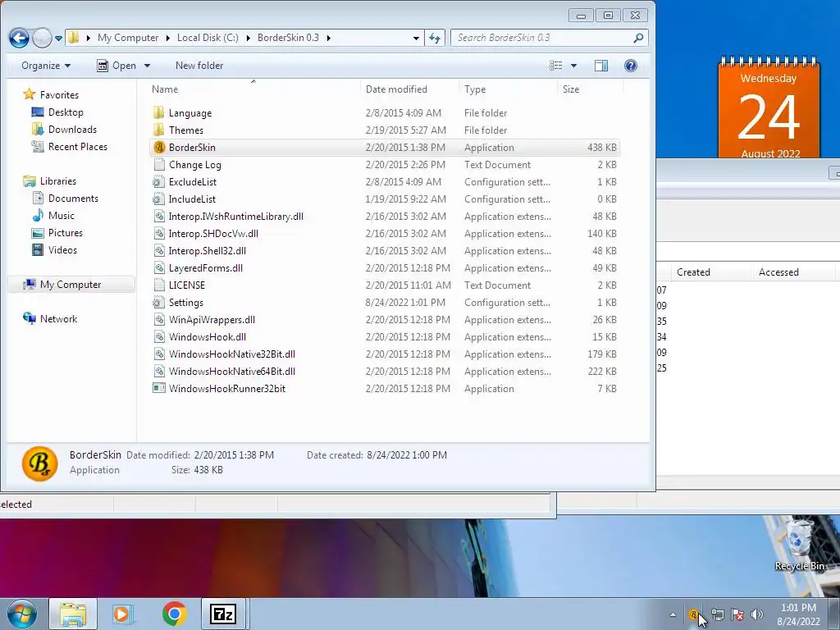The image size is (840, 630).
Task: Click the Forward navigation arrow
Action: (42, 38)
